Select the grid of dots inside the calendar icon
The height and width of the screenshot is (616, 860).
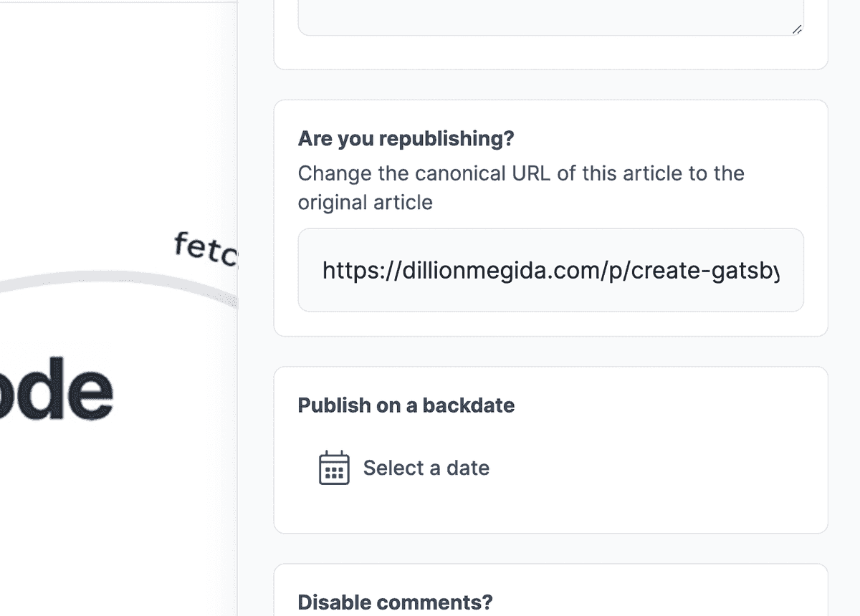point(334,472)
